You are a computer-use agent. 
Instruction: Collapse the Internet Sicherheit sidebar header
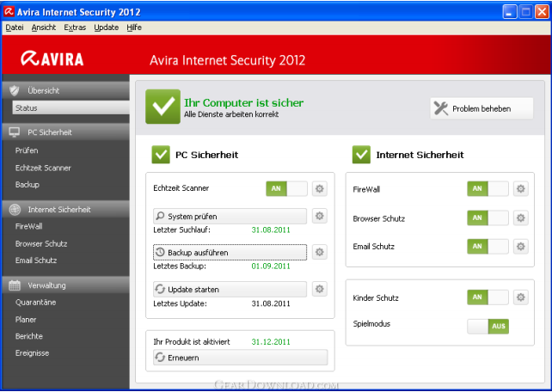click(x=66, y=210)
